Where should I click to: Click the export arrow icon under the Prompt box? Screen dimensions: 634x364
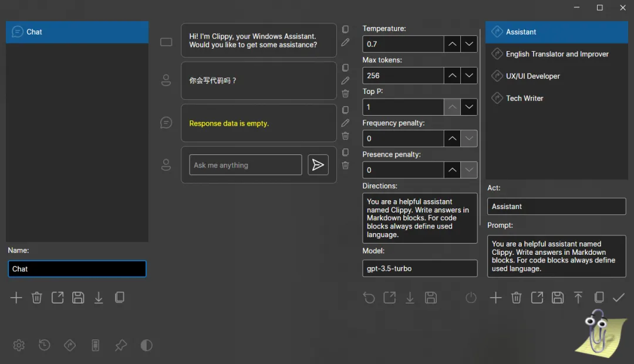pyautogui.click(x=537, y=298)
